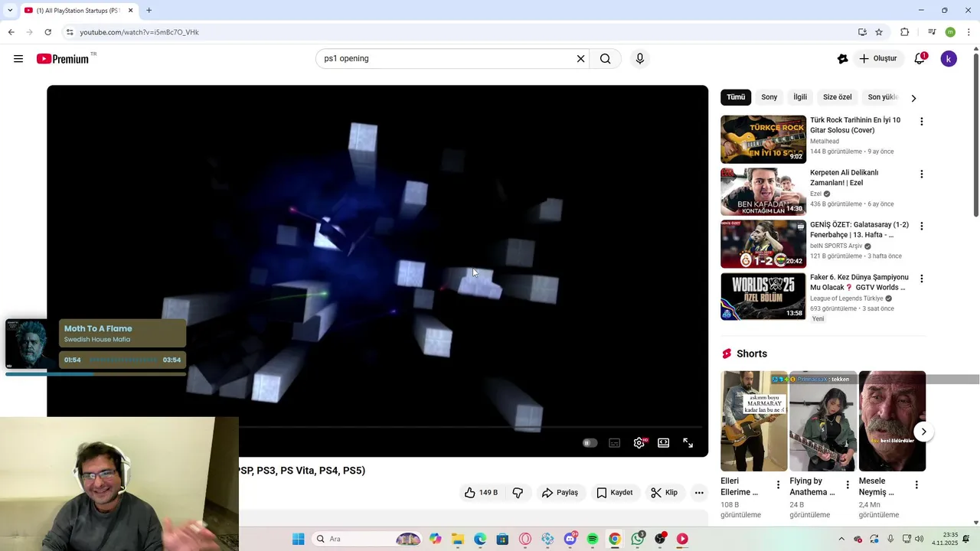Save the video with Kaydet

click(615, 493)
